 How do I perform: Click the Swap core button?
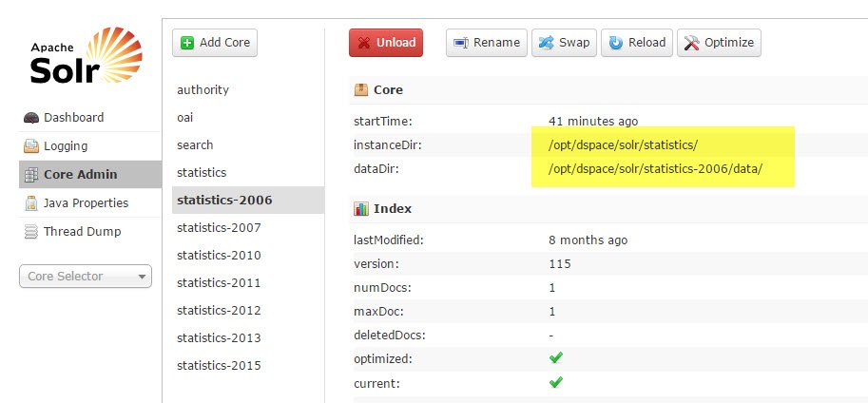[x=564, y=43]
